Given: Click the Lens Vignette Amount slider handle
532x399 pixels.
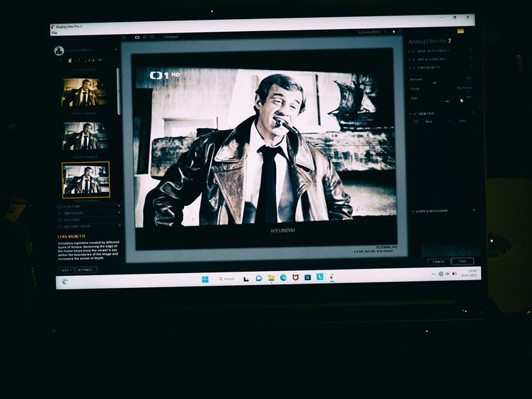Looking at the screenshot, I should (434, 83).
